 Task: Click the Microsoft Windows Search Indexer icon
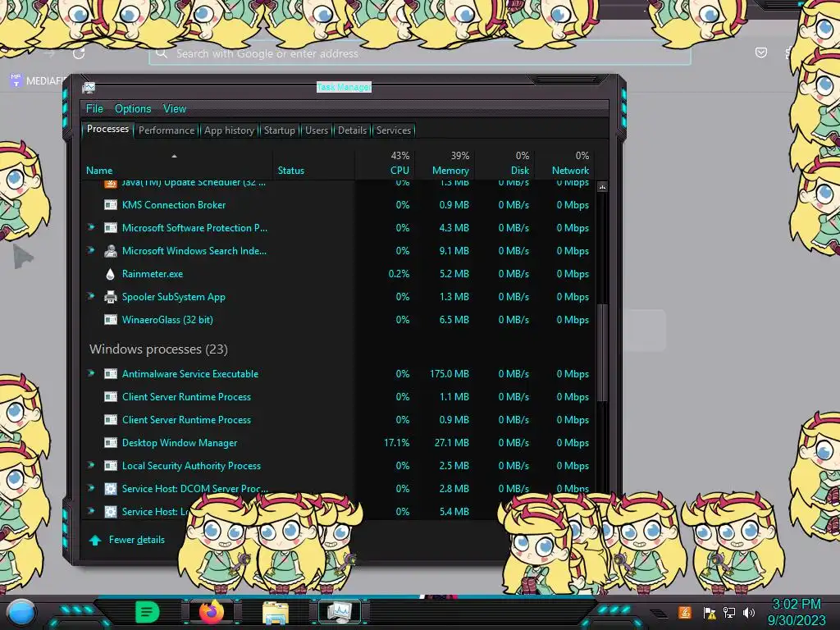[x=111, y=251]
